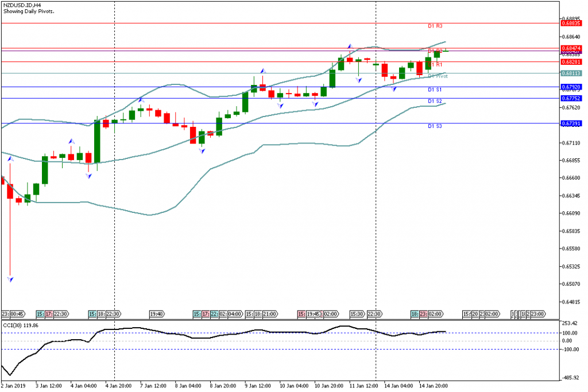Click the 19:40 event time marker
The height and width of the screenshot is (392, 588).
click(x=157, y=315)
